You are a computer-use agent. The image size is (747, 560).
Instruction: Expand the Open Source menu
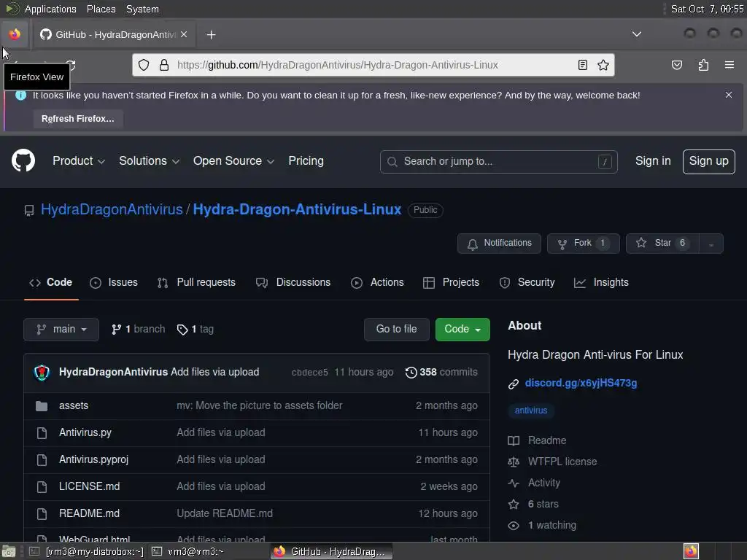pos(233,161)
